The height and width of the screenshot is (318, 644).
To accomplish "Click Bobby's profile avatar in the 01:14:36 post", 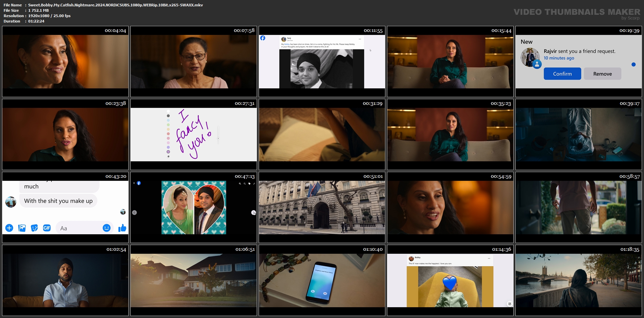I will (x=411, y=259).
